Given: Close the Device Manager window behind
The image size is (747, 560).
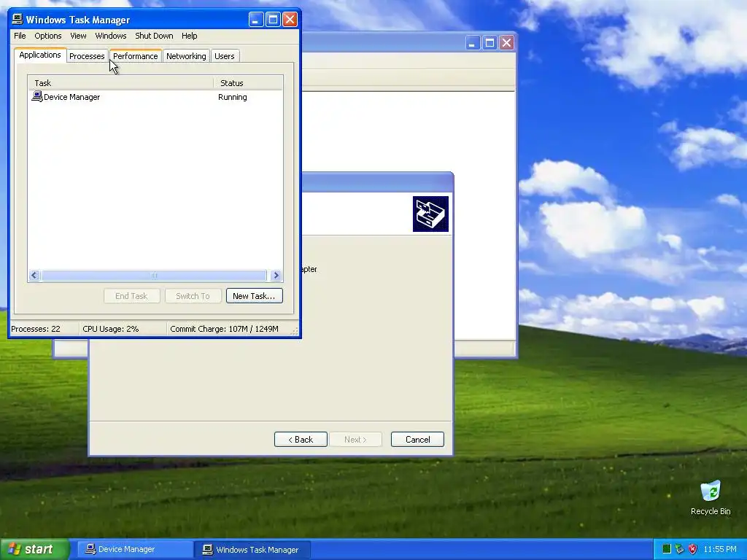Looking at the screenshot, I should [507, 43].
